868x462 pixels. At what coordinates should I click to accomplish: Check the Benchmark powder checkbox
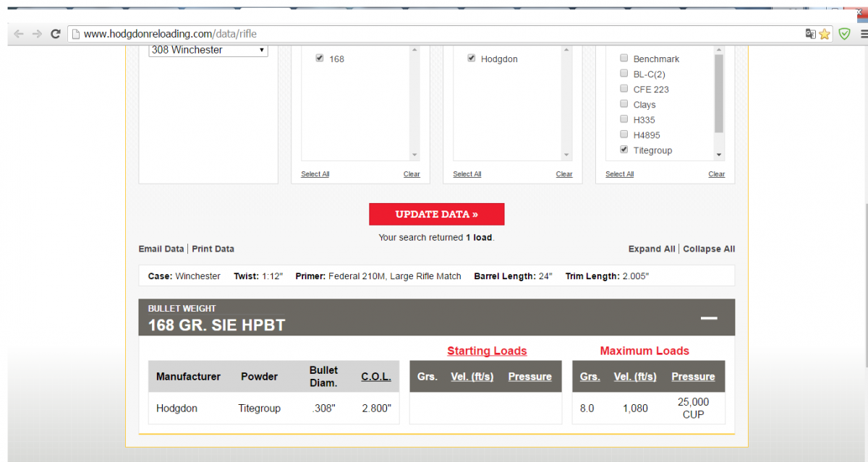point(624,59)
